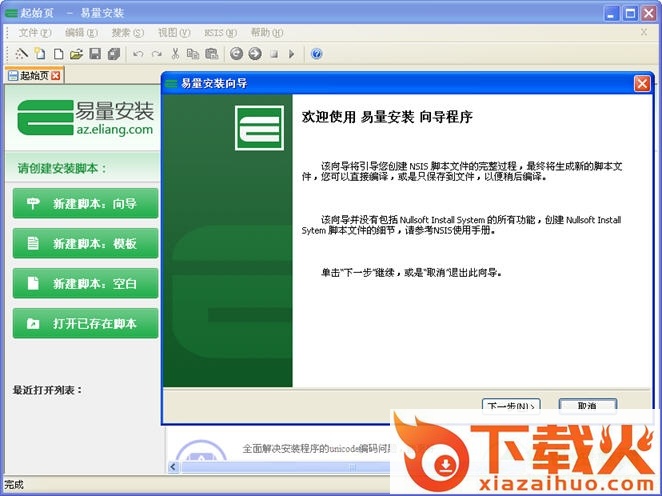Click new script from template toolbar icon
The image size is (662, 496).
click(x=40, y=54)
